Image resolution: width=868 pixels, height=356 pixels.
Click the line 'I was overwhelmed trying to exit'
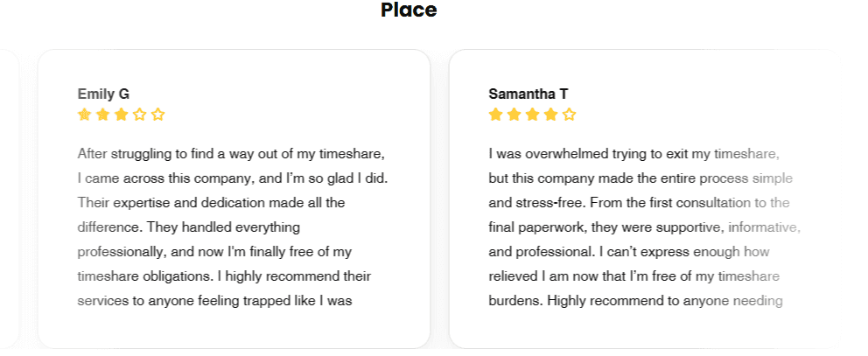(x=633, y=154)
